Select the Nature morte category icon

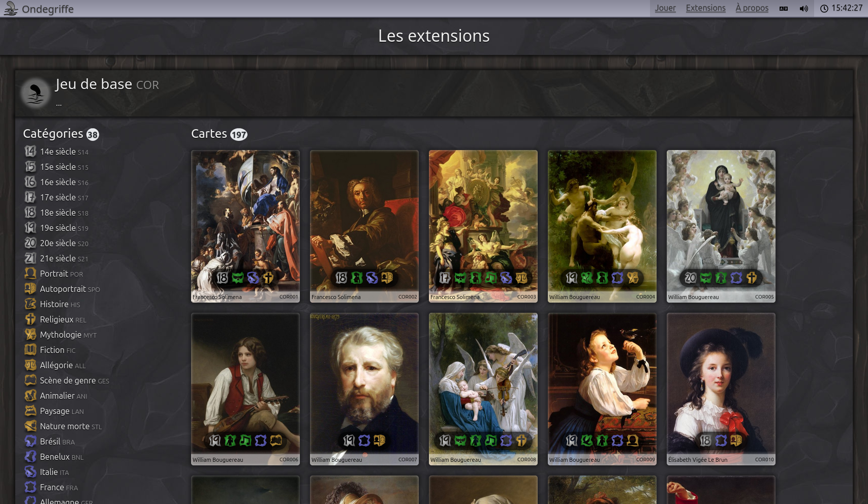(x=30, y=426)
